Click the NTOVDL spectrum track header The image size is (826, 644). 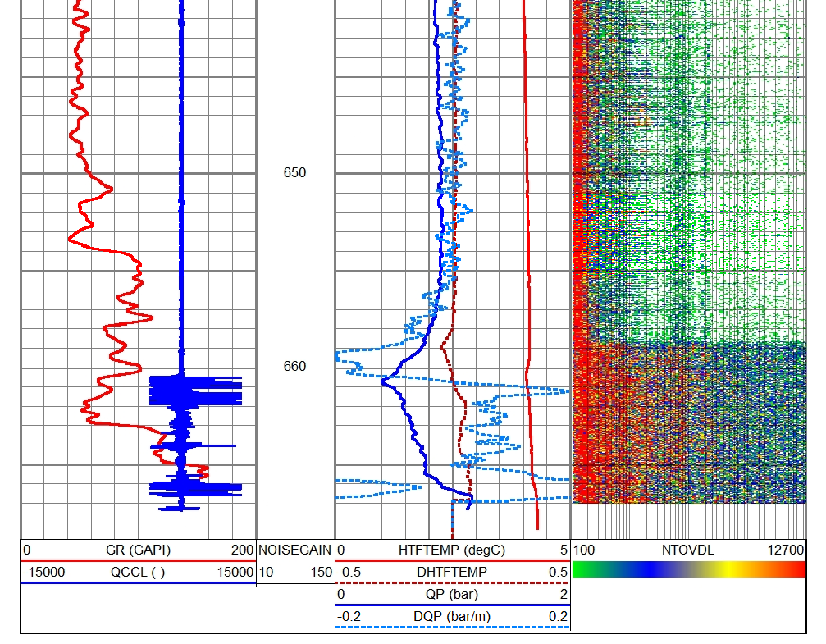[689, 548]
